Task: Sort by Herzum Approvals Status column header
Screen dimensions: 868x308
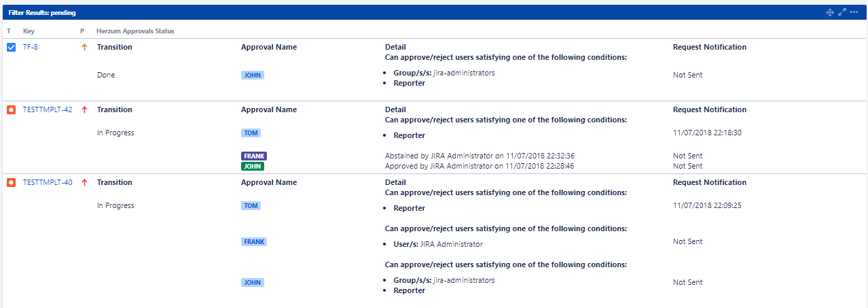Action: pos(135,31)
